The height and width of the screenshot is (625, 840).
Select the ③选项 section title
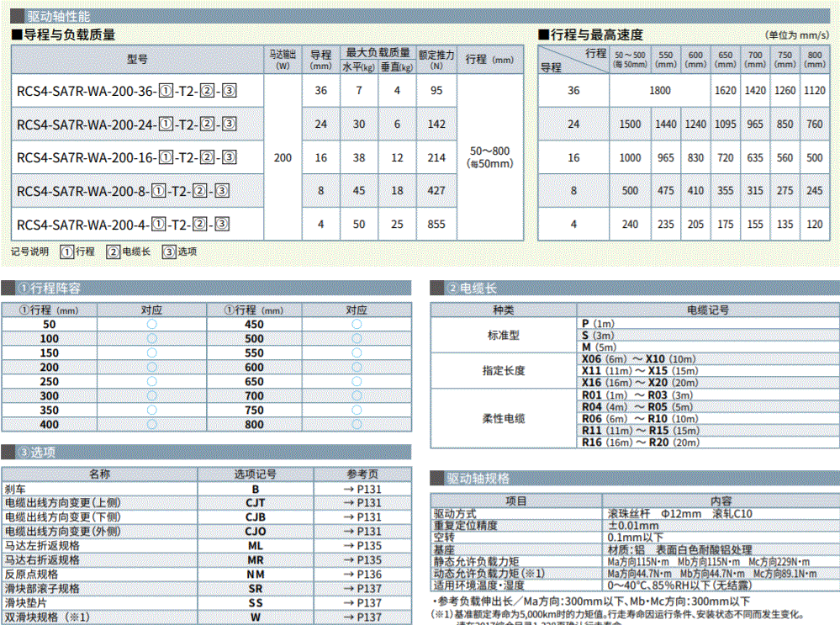[x=37, y=453]
